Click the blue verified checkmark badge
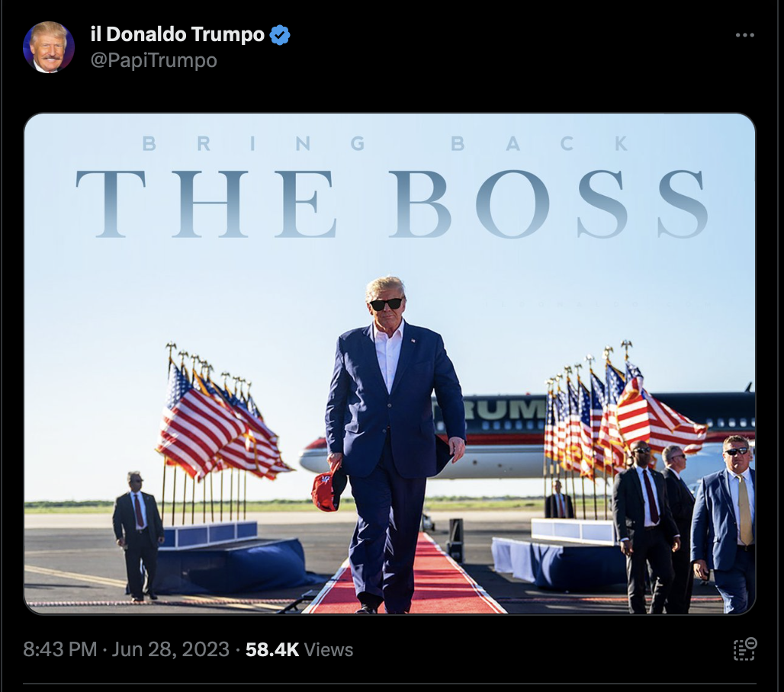 [x=279, y=35]
